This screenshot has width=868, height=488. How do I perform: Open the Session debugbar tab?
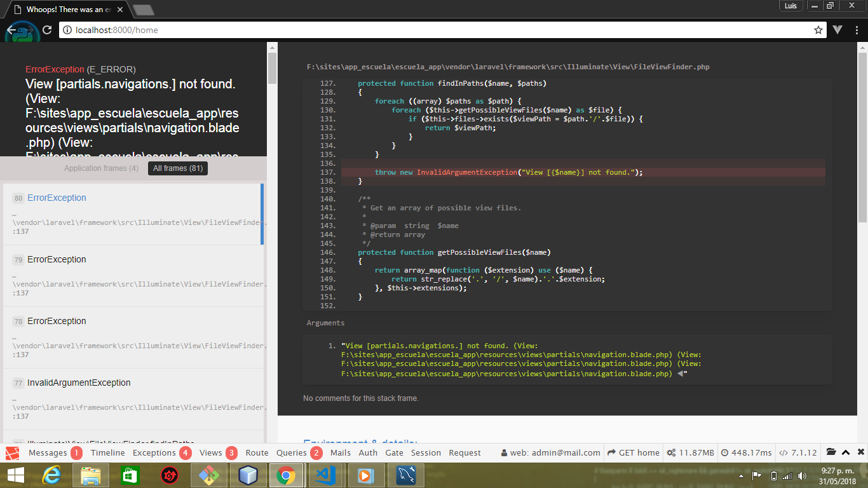click(426, 453)
